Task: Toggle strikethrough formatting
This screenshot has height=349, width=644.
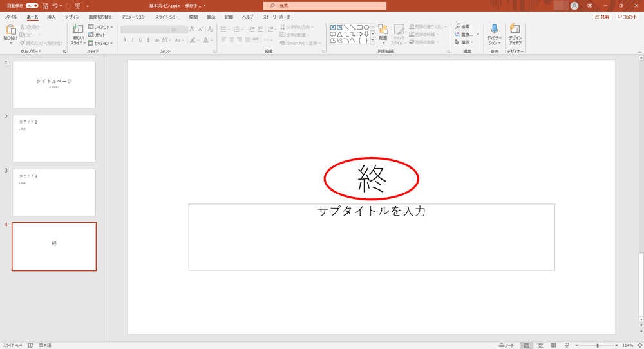Action: 156,40
